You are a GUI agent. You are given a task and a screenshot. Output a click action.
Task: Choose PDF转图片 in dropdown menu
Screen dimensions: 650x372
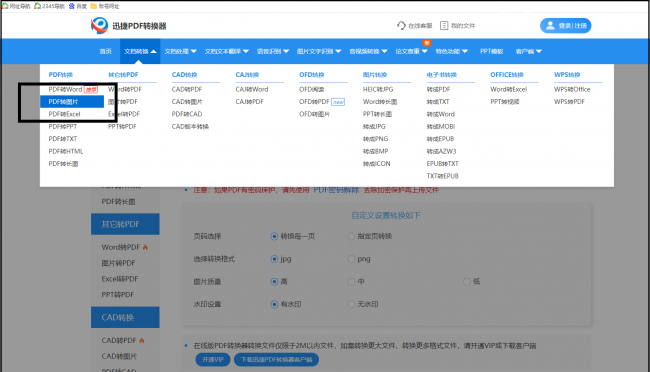72,102
